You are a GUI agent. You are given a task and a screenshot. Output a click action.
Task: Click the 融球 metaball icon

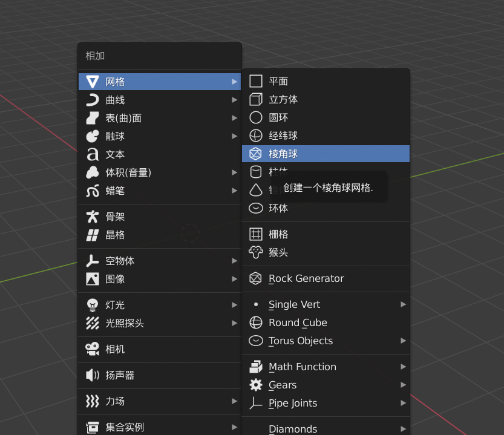[92, 136]
